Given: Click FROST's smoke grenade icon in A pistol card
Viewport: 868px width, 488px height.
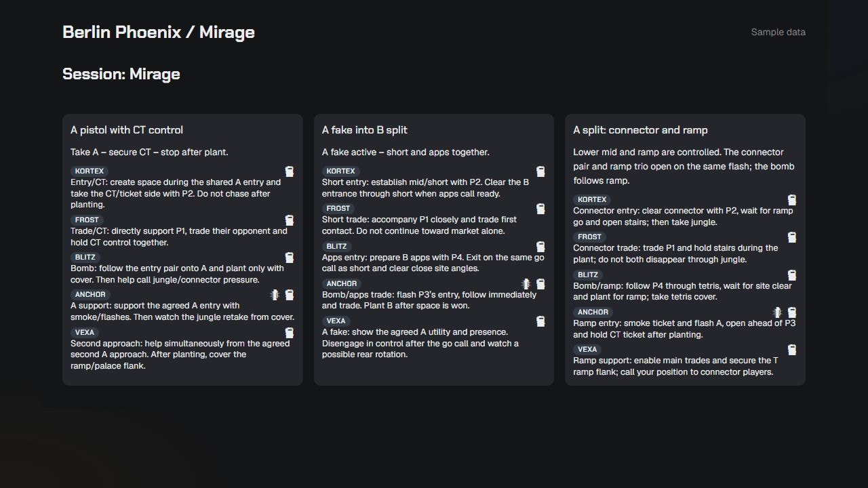Looking at the screenshot, I should pos(290,220).
